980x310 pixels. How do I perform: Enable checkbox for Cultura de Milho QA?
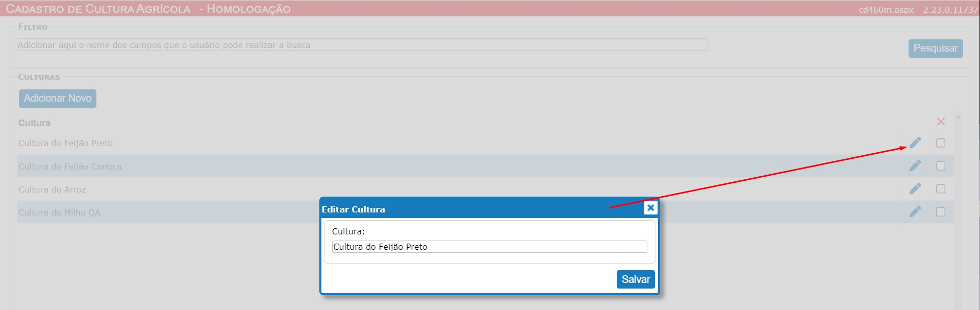941,212
